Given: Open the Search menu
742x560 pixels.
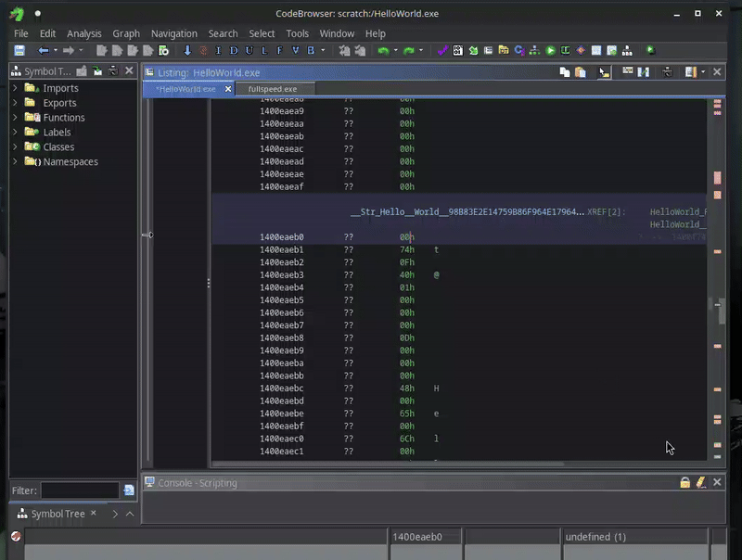Looking at the screenshot, I should coord(223,33).
